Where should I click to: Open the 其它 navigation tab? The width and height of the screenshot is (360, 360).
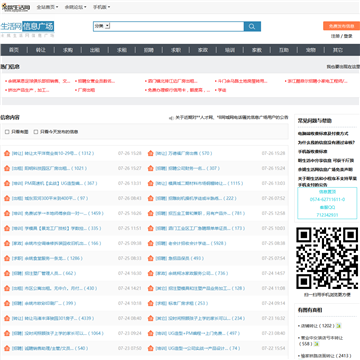pyautogui.click(x=338, y=50)
